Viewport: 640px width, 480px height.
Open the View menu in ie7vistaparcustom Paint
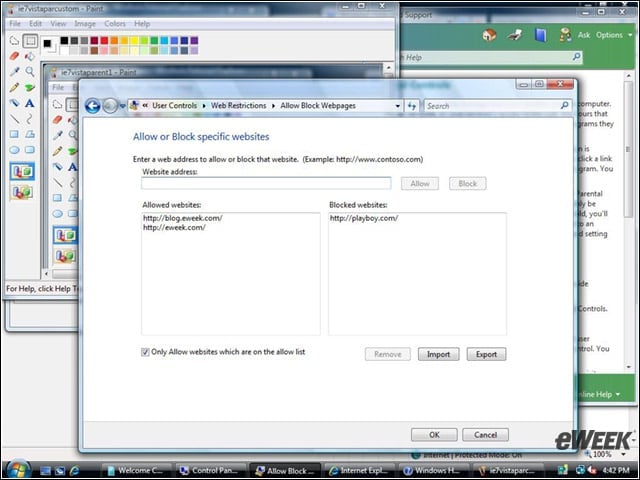point(58,24)
